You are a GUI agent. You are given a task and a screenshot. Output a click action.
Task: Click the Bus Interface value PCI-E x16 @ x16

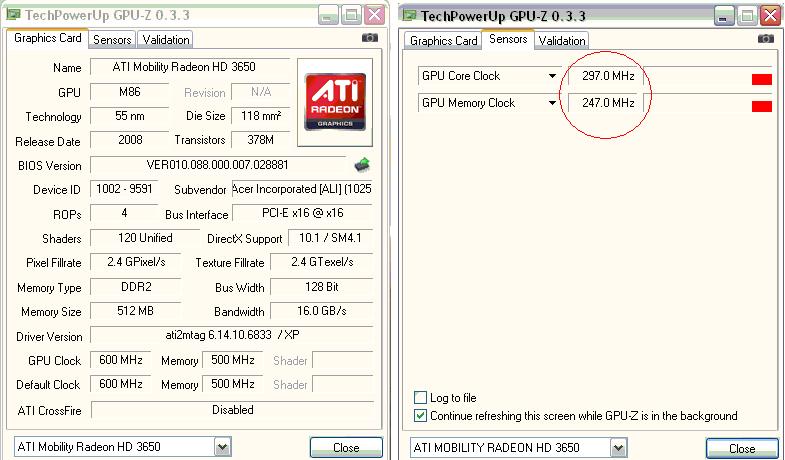click(x=302, y=213)
